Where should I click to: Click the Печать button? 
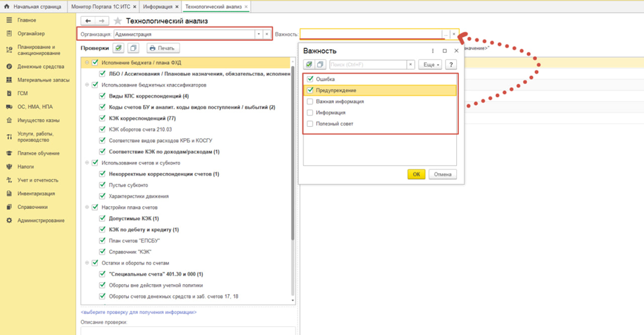click(162, 48)
